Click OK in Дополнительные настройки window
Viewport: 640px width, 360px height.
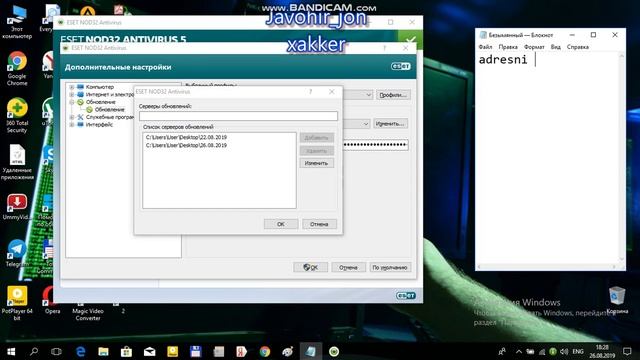[311, 267]
